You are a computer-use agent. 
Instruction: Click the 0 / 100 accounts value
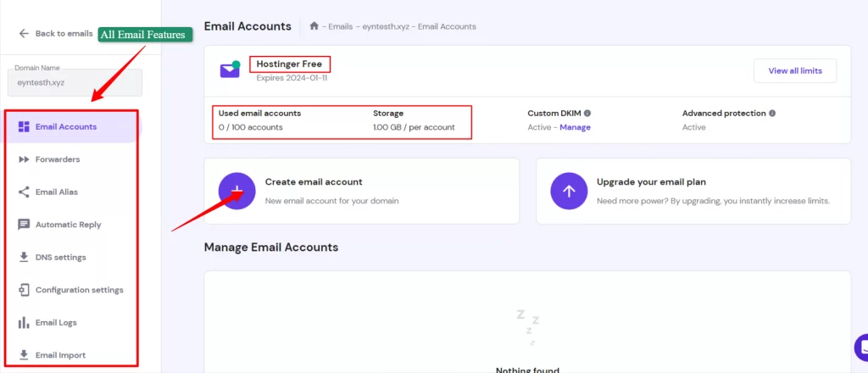click(251, 127)
